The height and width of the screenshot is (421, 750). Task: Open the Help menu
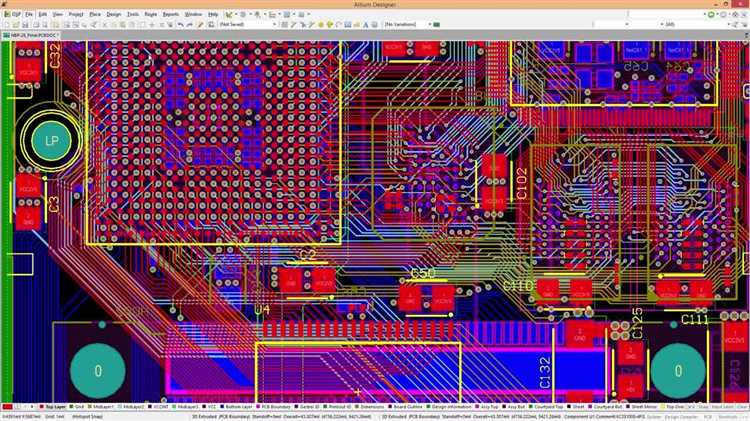(213, 14)
